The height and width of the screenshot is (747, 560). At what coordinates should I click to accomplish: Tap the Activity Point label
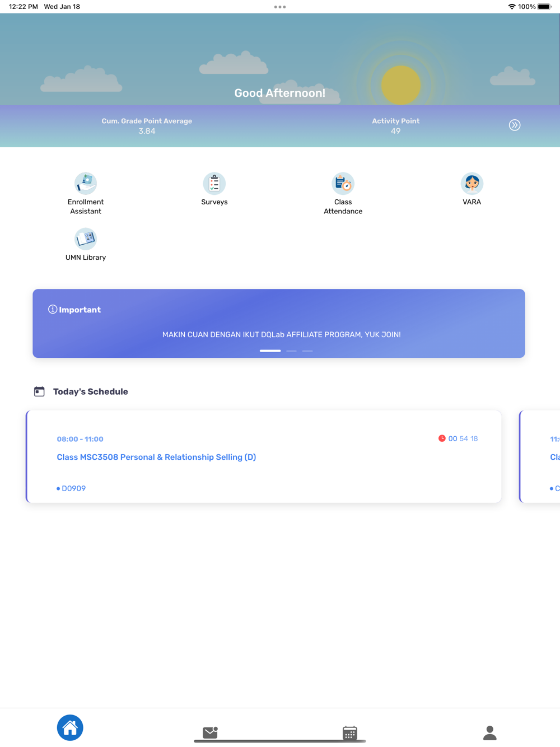396,121
